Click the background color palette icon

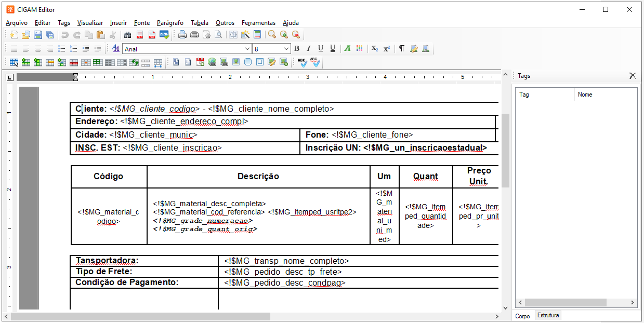click(359, 48)
